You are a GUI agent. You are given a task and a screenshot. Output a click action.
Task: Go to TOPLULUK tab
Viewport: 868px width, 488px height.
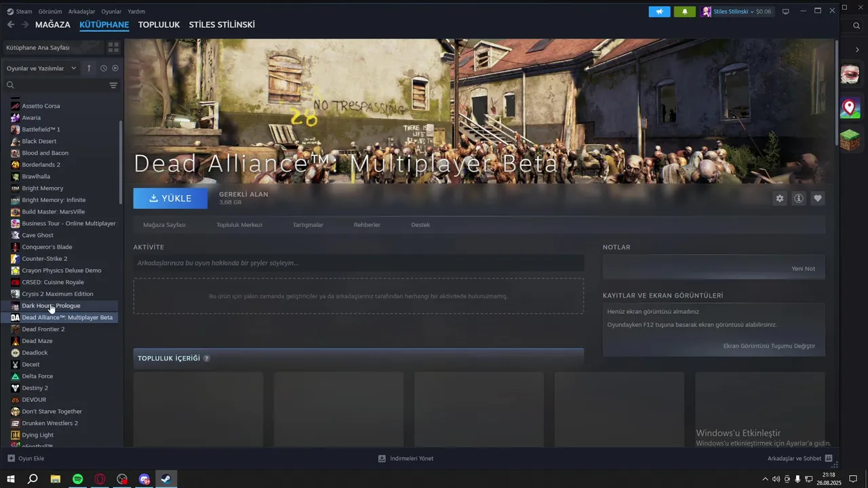(159, 24)
